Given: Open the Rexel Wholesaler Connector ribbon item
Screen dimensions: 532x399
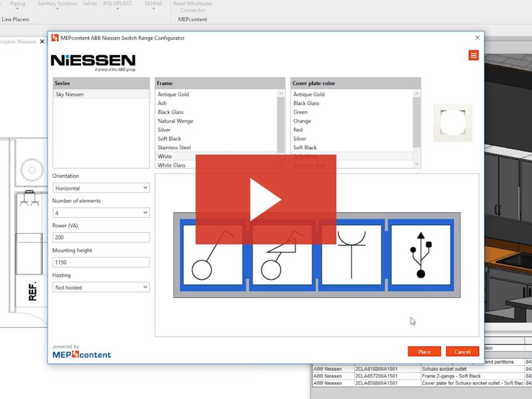Looking at the screenshot, I should coord(193,7).
